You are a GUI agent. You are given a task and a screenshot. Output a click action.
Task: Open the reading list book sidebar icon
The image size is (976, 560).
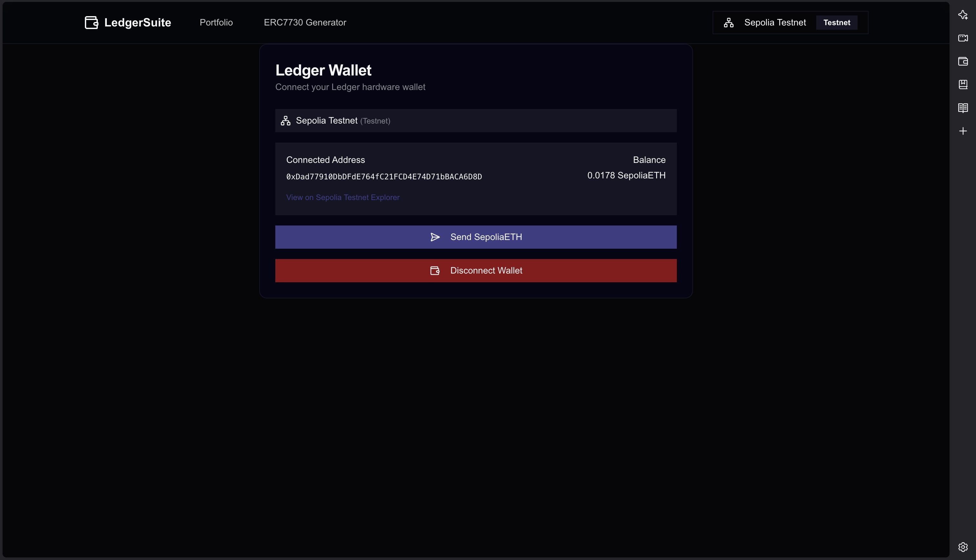tap(963, 108)
